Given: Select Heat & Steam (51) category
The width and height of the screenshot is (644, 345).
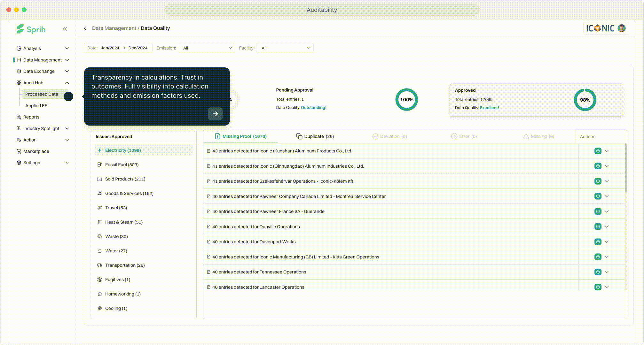Looking at the screenshot, I should click(144, 222).
